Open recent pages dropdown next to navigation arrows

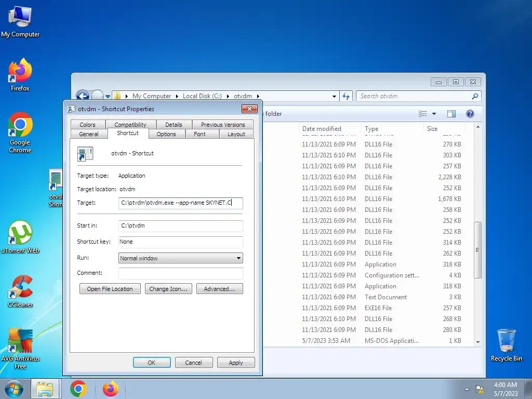click(108, 96)
